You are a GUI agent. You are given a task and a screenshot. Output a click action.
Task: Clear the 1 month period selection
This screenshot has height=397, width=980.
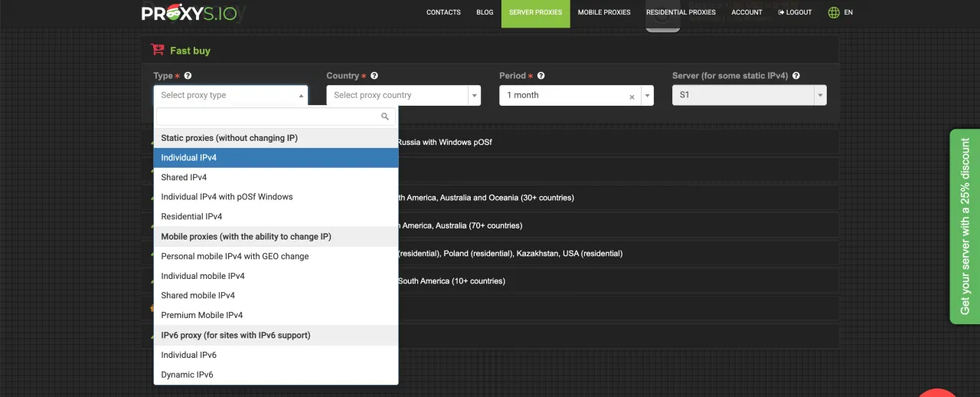632,97
